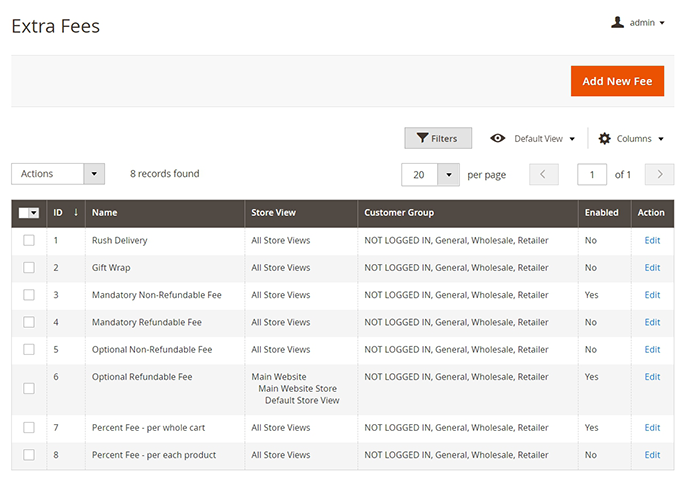The height and width of the screenshot is (481, 684).
Task: Click the Default View eye icon
Action: [497, 139]
